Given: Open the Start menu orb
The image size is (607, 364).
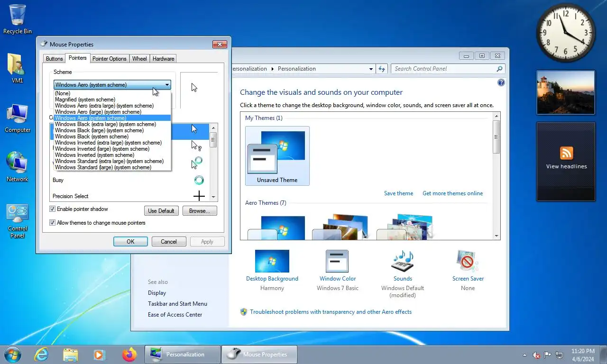Looking at the screenshot, I should [12, 354].
